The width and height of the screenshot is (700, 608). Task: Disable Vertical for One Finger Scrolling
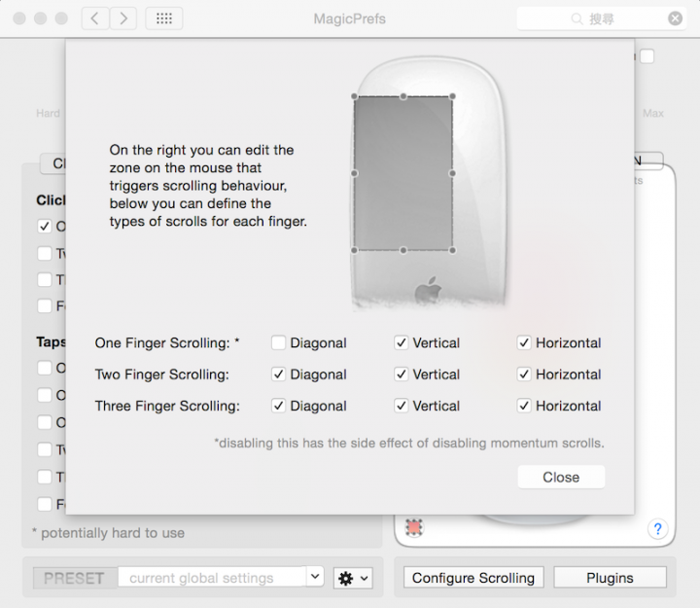[x=401, y=342]
